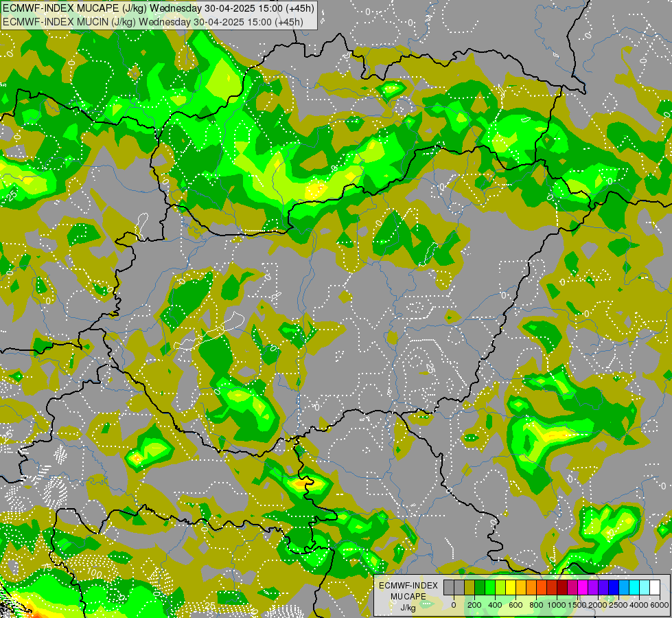Image resolution: width=672 pixels, height=618 pixels.
Task: Click the magenta legend swatch after 1500
Action: [x=583, y=588]
